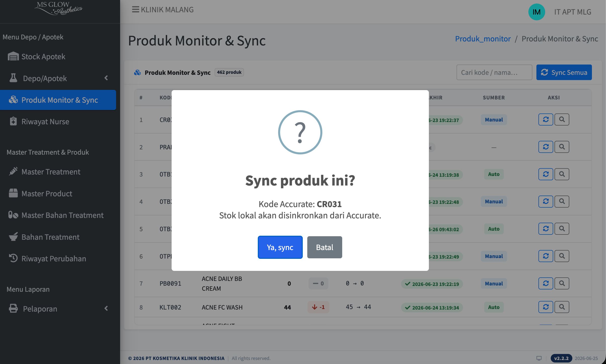
Task: Click the monitor icon in the footer
Action: click(539, 358)
